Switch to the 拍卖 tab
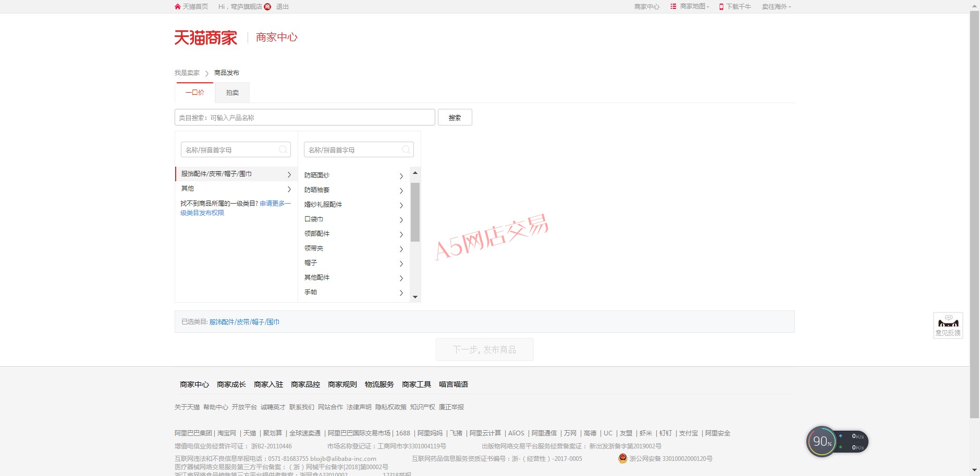 232,93
